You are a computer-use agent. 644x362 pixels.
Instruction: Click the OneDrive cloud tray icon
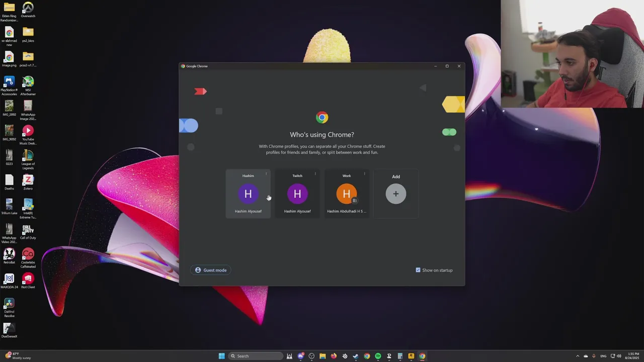pyautogui.click(x=586, y=356)
